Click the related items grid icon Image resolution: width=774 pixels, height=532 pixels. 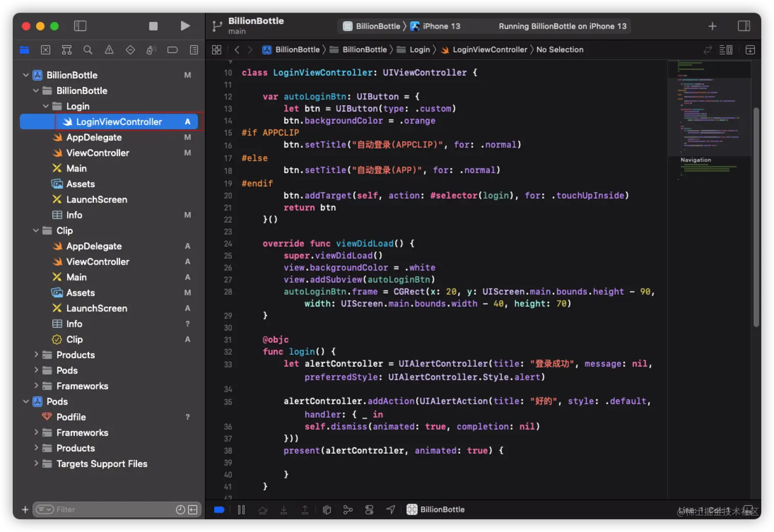pyautogui.click(x=217, y=50)
